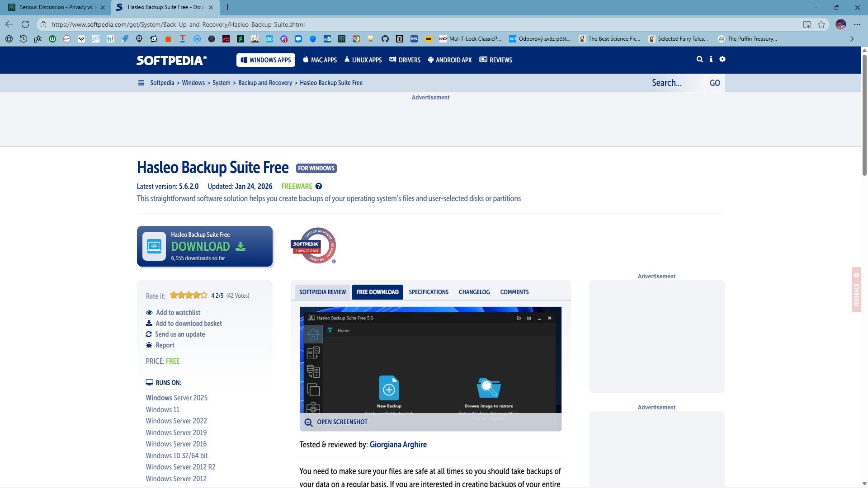Viewport: 868px width, 488px height.
Task: Open the browser profile avatar
Action: (841, 24)
